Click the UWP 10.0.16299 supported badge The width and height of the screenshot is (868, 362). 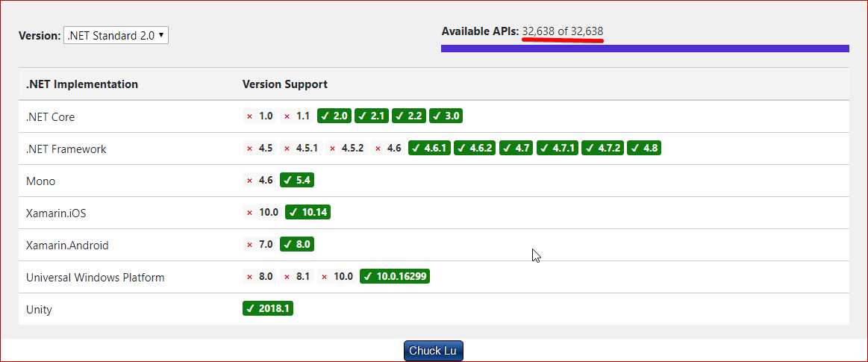pos(395,277)
